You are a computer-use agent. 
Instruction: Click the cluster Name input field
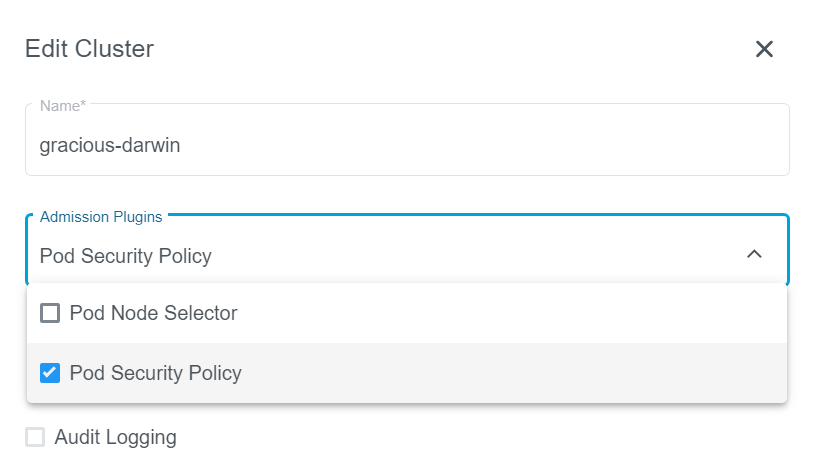407,145
